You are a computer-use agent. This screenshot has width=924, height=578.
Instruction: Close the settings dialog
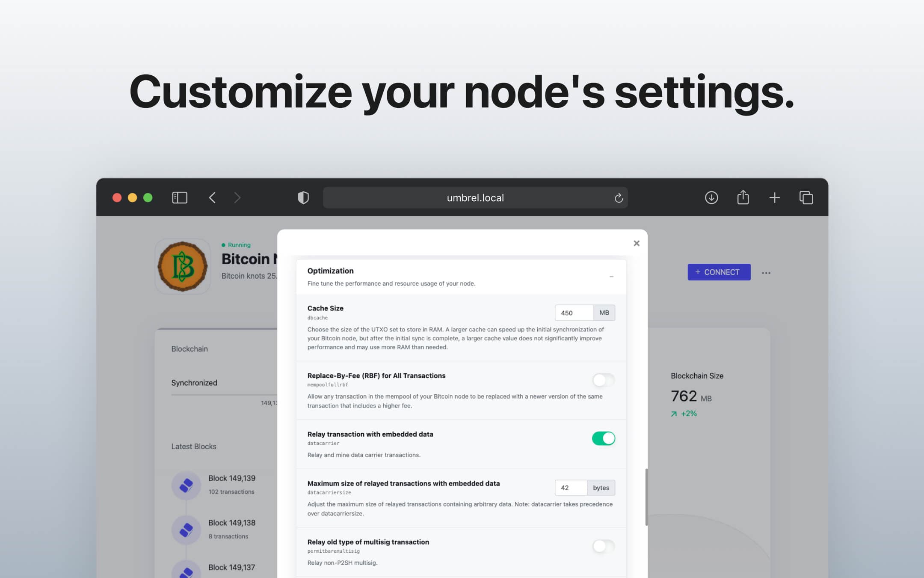click(x=636, y=243)
